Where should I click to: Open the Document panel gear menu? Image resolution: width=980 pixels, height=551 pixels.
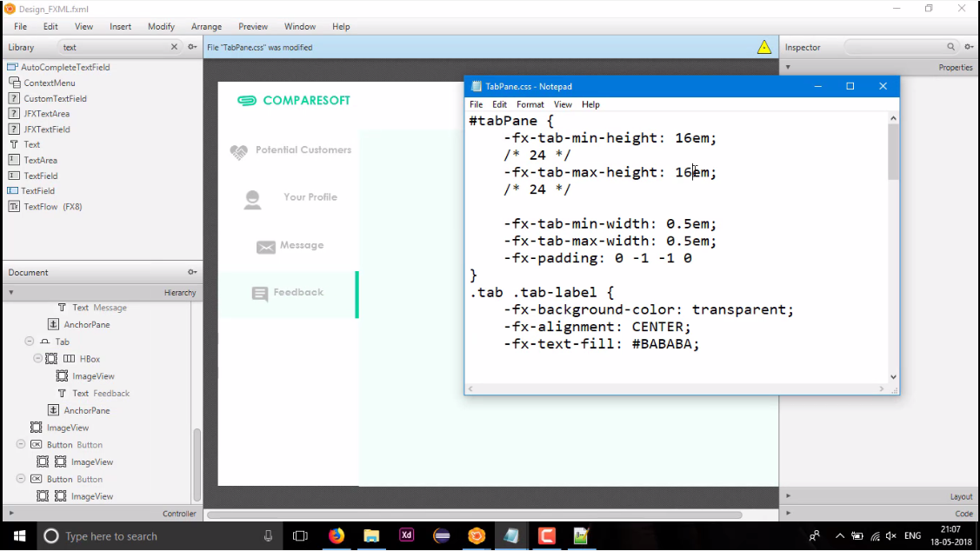[x=192, y=272]
